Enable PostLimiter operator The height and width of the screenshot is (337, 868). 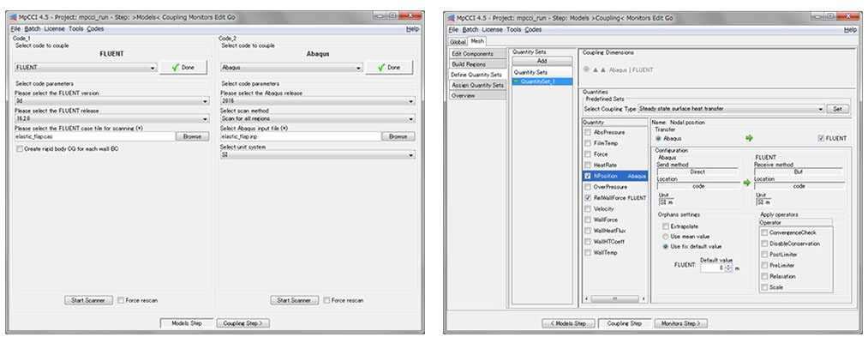(764, 255)
